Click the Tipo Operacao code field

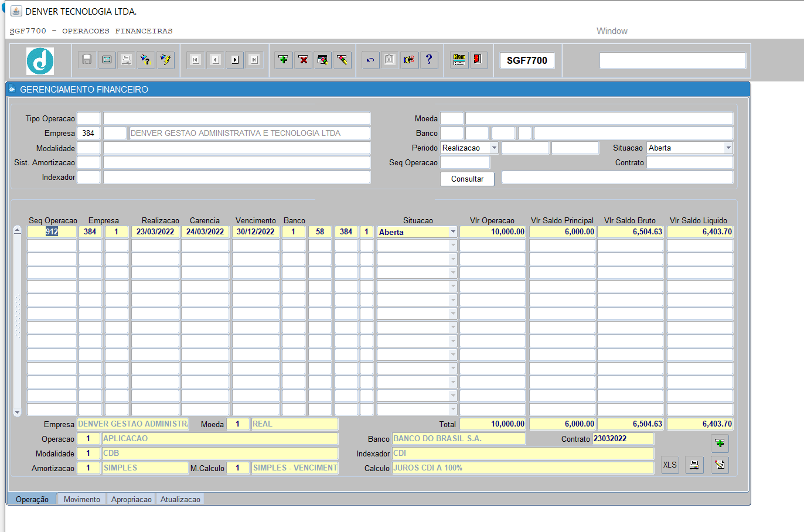click(x=89, y=118)
